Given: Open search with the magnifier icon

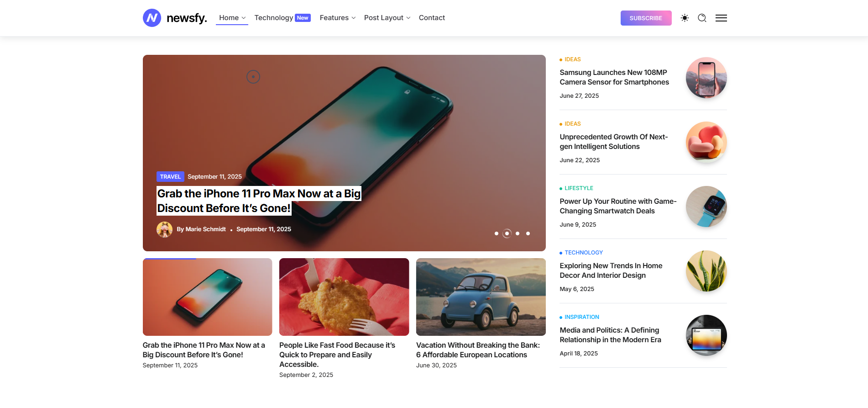Looking at the screenshot, I should [702, 18].
